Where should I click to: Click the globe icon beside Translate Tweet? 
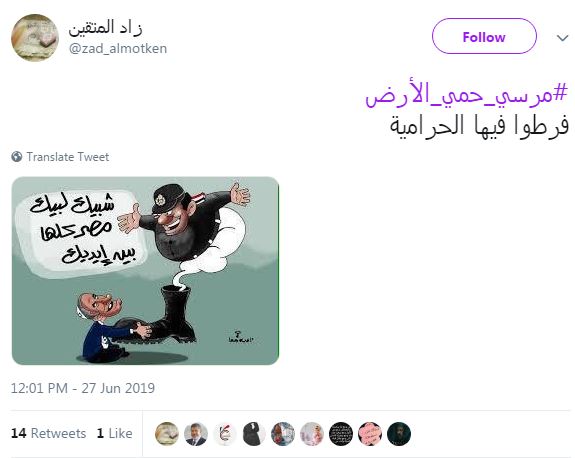(17, 157)
